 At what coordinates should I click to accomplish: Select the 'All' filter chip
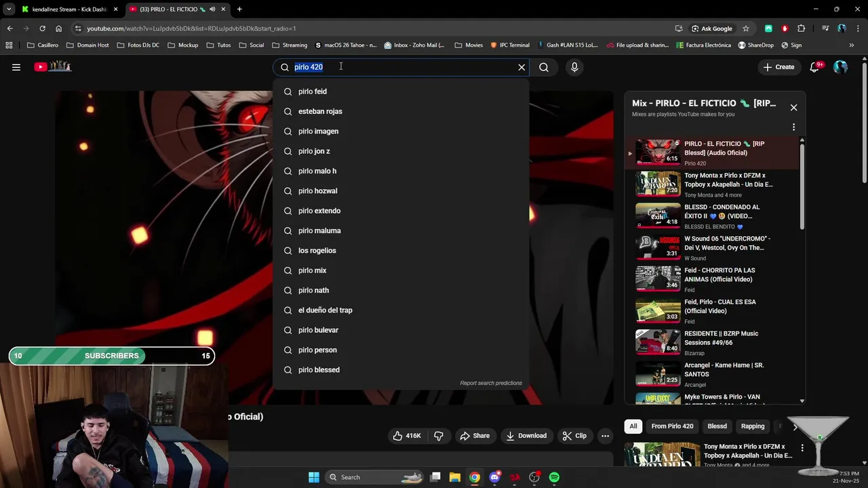[x=633, y=426]
